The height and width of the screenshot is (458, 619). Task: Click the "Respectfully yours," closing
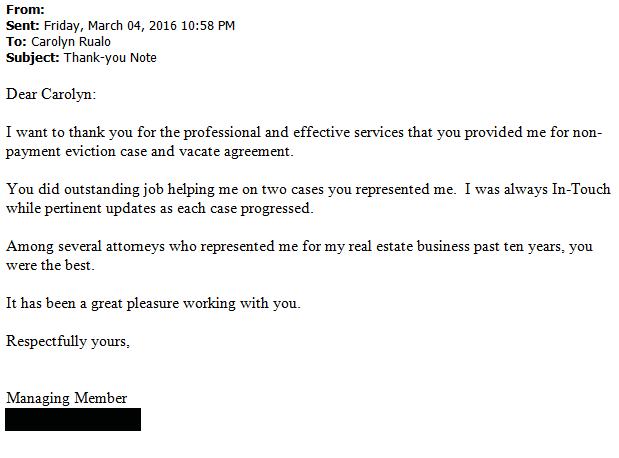point(68,341)
